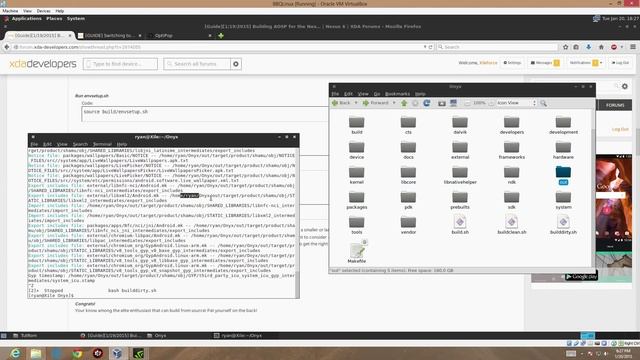This screenshot has width=640, height=360.
Task: Select the cts folder
Action: tap(408, 125)
